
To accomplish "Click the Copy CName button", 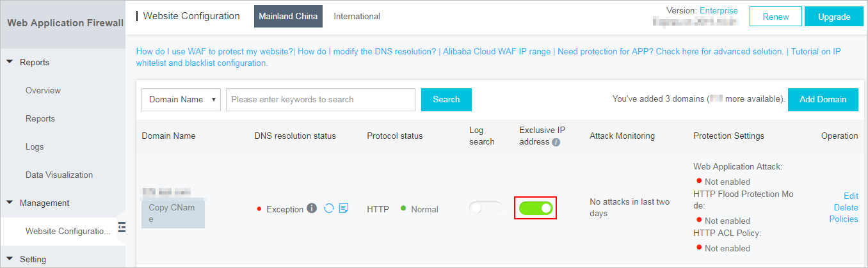I will (x=172, y=213).
